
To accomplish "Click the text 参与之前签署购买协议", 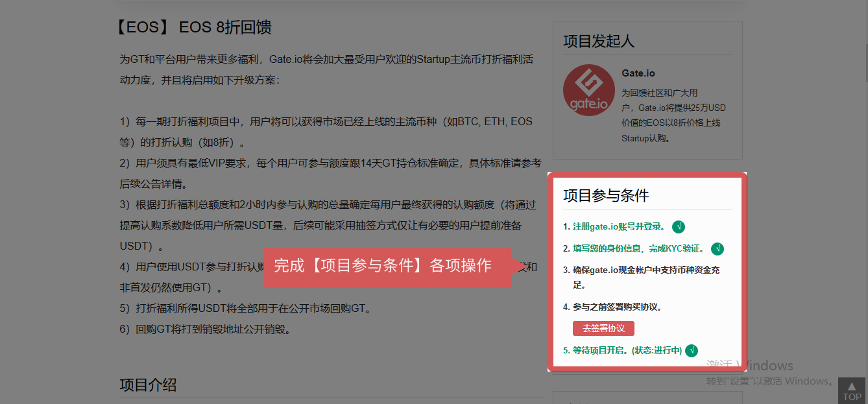I will coord(618,307).
